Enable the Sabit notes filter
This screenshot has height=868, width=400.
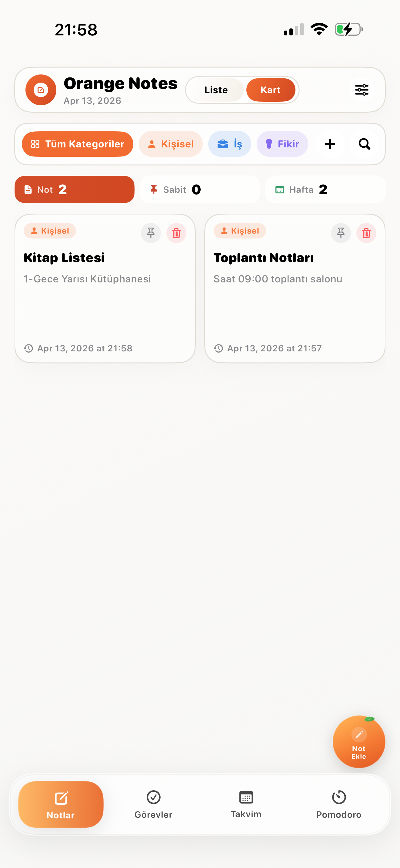pos(200,189)
